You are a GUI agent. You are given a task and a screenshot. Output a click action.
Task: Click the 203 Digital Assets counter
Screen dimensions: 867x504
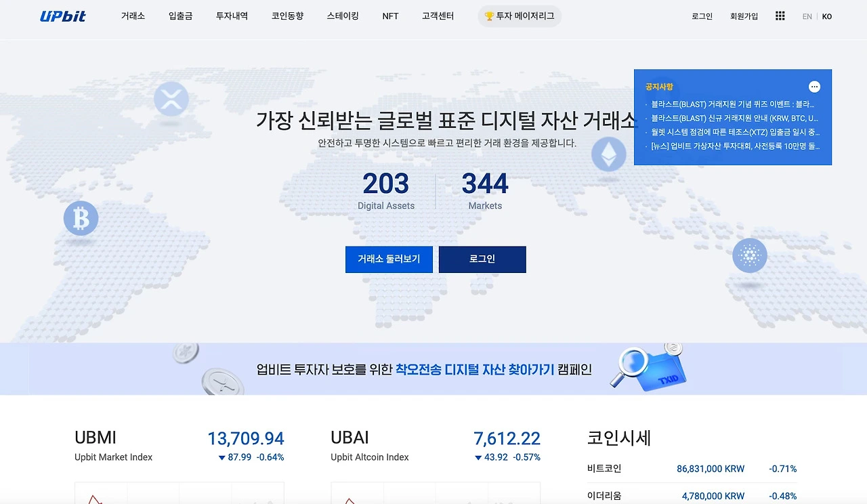click(386, 190)
